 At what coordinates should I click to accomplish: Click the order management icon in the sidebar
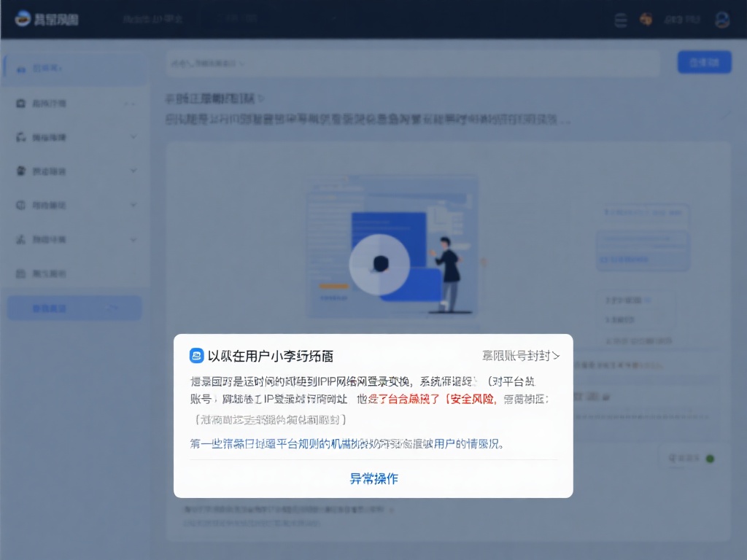22,103
